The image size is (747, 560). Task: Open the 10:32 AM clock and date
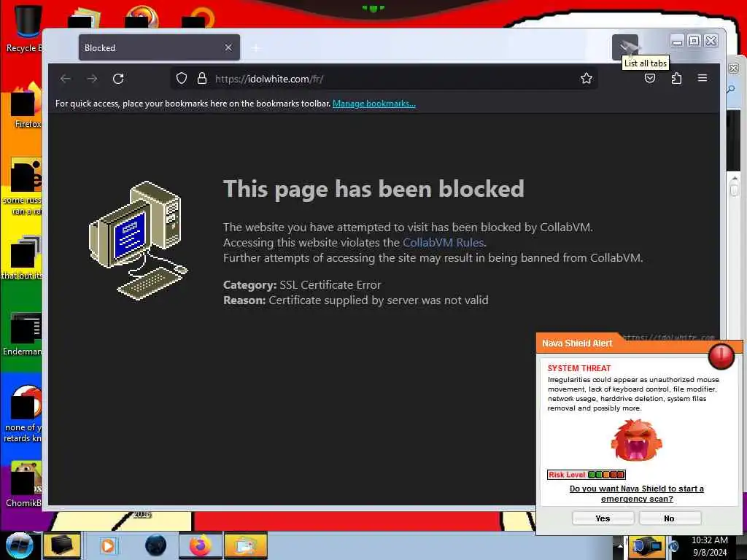coord(710,546)
